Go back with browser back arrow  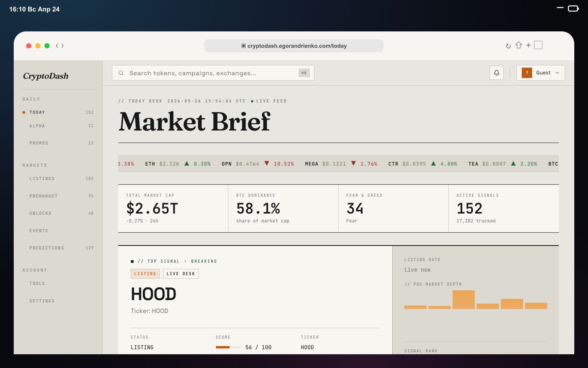pyautogui.click(x=57, y=46)
